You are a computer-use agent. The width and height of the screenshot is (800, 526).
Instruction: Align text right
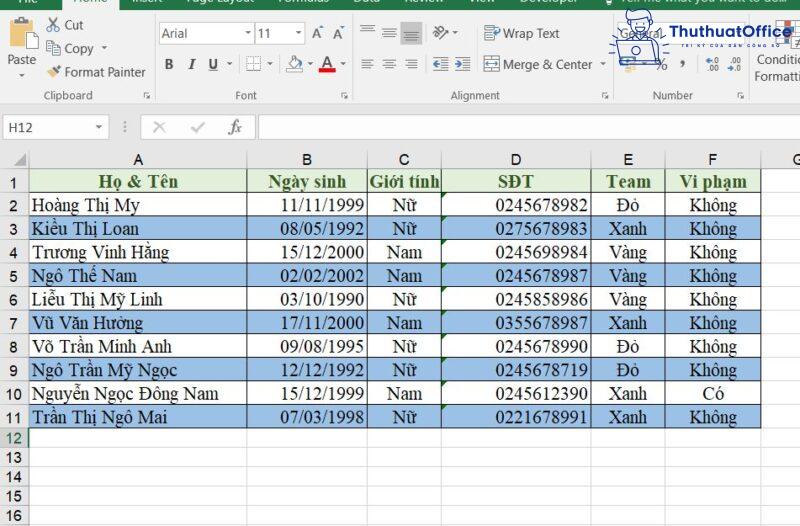coord(411,64)
